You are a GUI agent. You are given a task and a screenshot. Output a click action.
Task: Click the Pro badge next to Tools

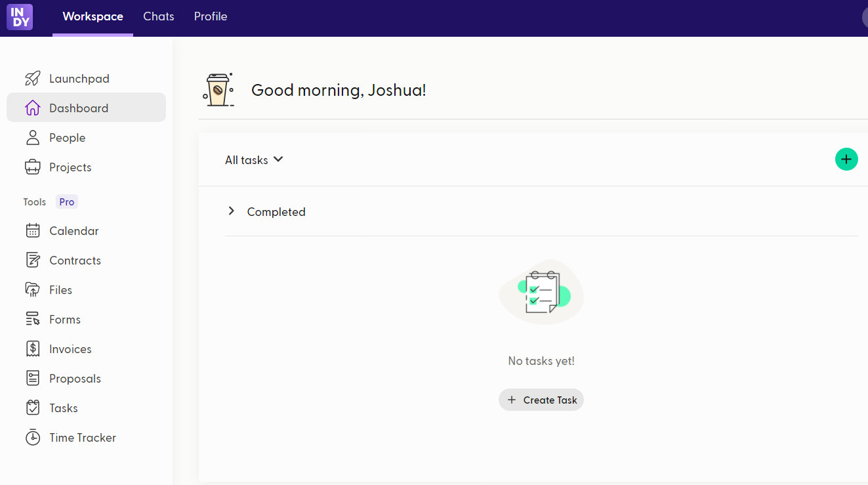(x=66, y=201)
